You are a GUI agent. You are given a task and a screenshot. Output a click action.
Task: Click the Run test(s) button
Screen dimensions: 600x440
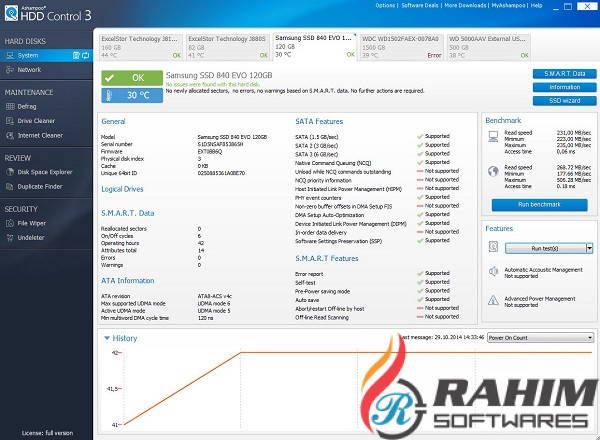coord(545,248)
